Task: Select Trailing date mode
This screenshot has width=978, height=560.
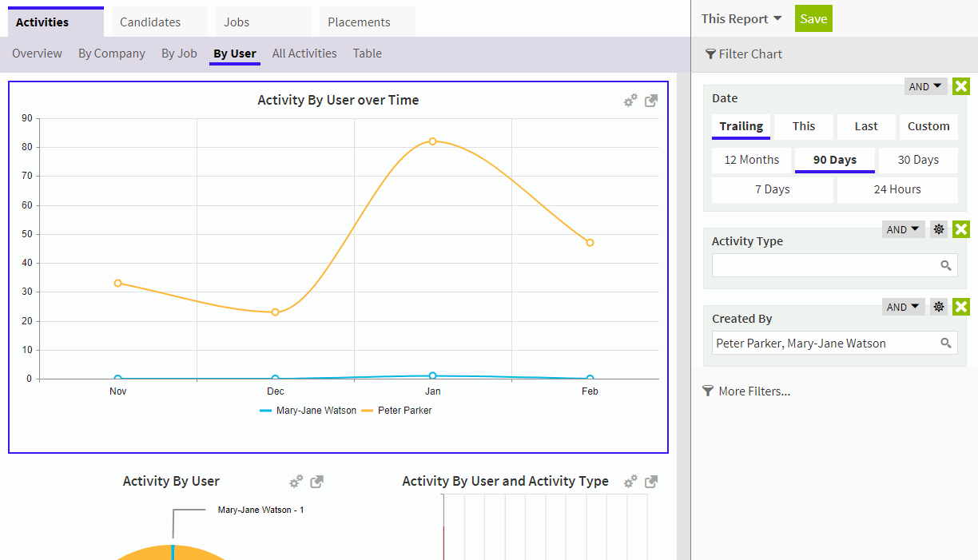Action: [x=741, y=127]
